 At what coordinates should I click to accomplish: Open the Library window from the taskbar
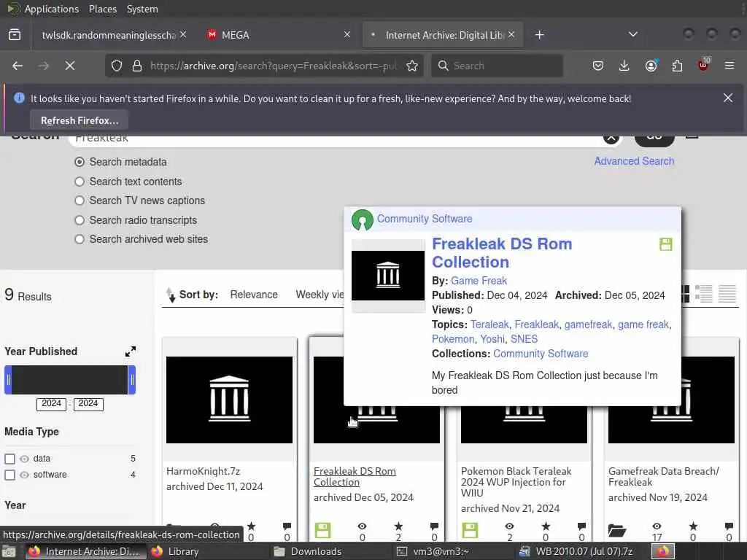click(175, 551)
